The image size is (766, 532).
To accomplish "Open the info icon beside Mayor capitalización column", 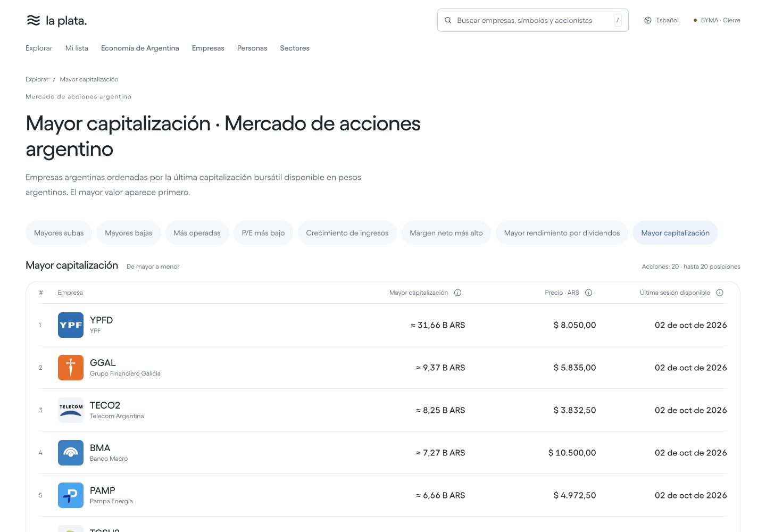I will tap(457, 293).
